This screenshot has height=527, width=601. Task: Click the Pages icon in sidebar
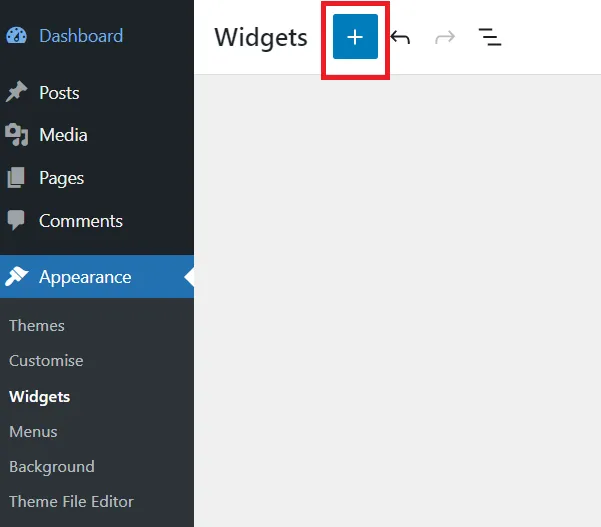[x=16, y=178]
